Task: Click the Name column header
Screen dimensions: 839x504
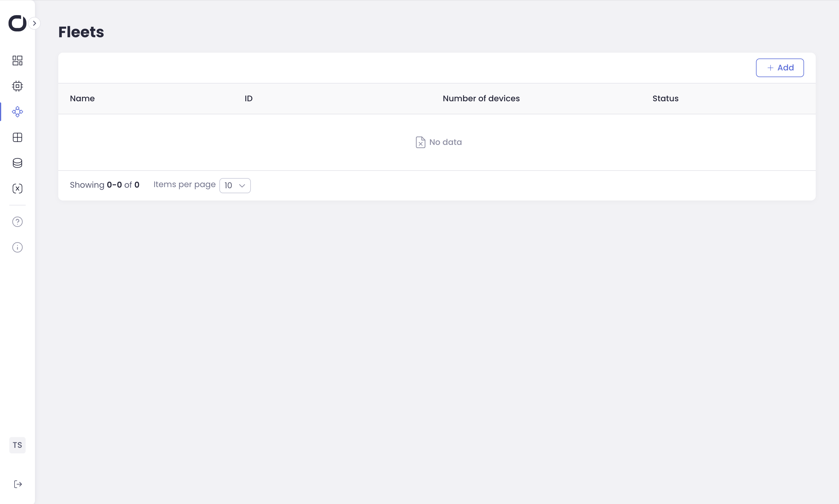Action: [82, 98]
